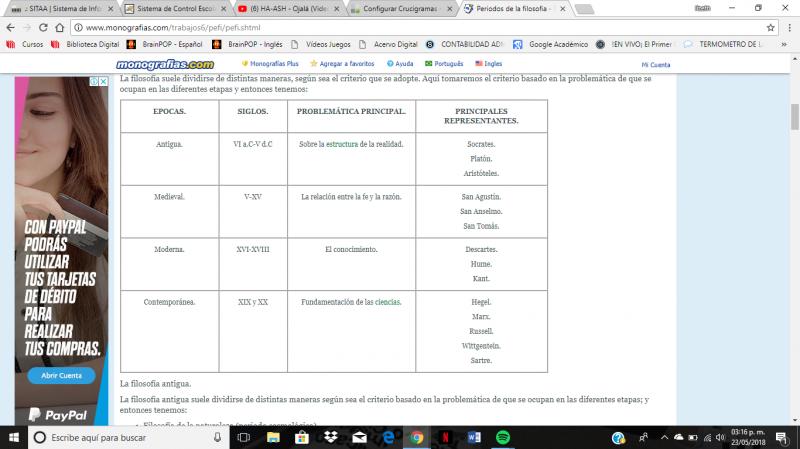
Task: Open File Explorer from the taskbar
Action: tap(273, 438)
